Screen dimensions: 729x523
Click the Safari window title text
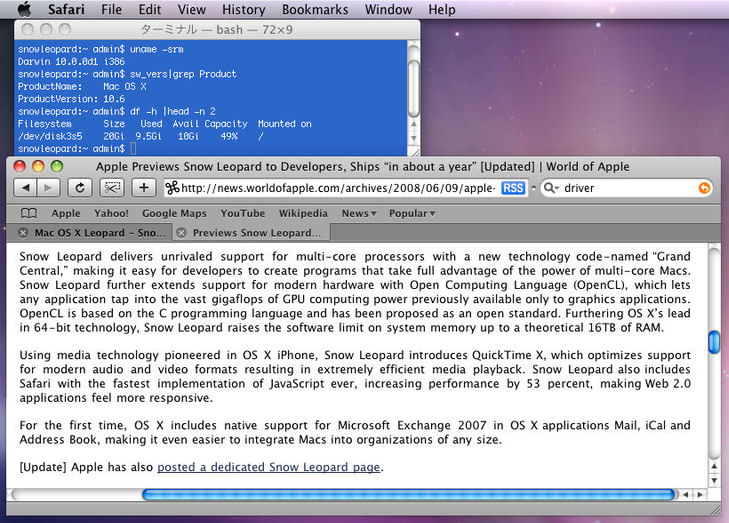click(x=363, y=166)
